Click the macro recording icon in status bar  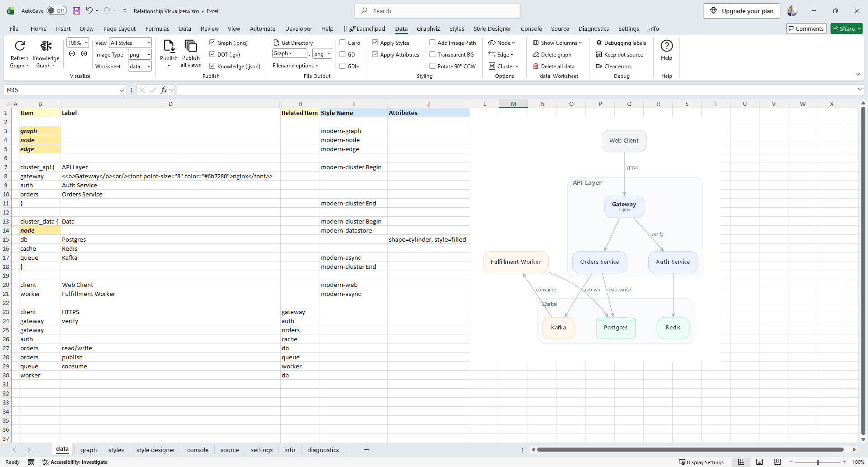tap(31, 462)
